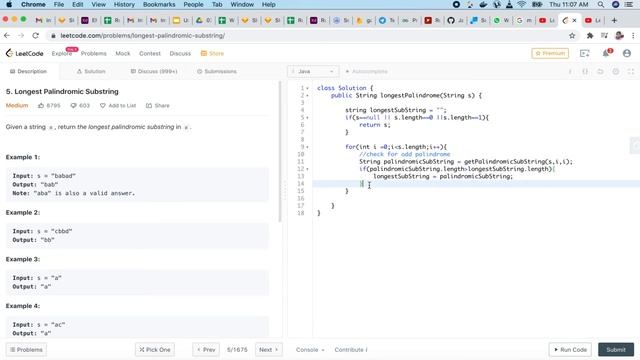The height and width of the screenshot is (360, 640).
Task: Open the Store nav item
Action: (212, 53)
